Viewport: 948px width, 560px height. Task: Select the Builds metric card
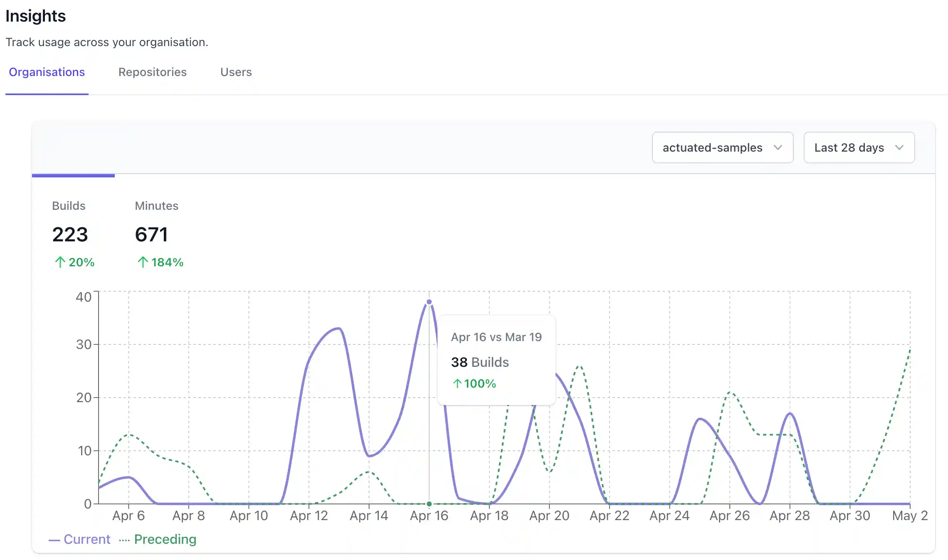(x=70, y=234)
